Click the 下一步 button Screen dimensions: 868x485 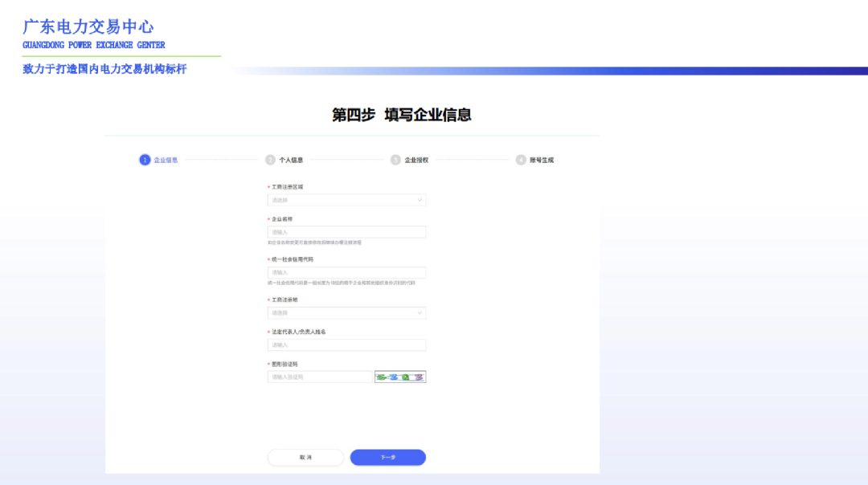click(x=388, y=457)
